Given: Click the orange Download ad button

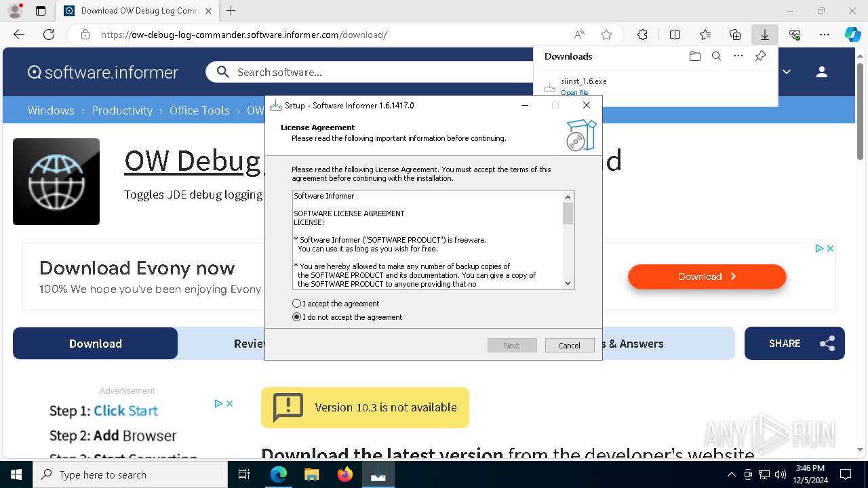Looking at the screenshot, I should pyautogui.click(x=707, y=277).
